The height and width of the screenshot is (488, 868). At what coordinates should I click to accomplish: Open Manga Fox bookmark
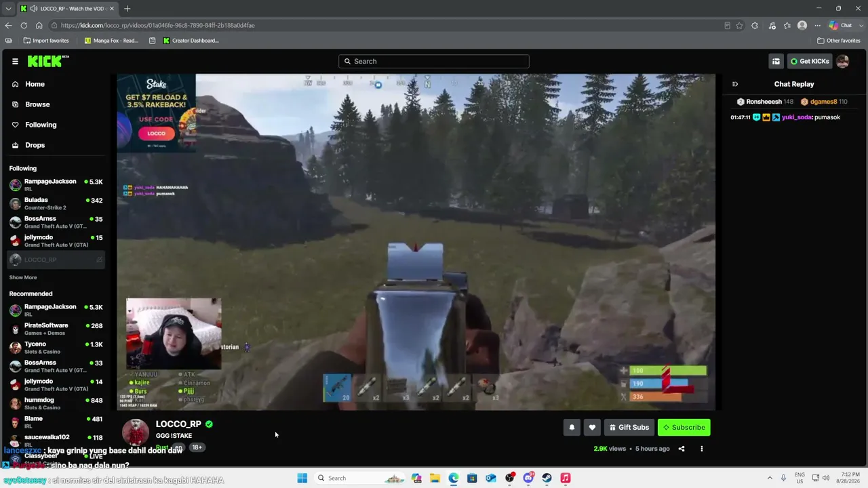111,41
